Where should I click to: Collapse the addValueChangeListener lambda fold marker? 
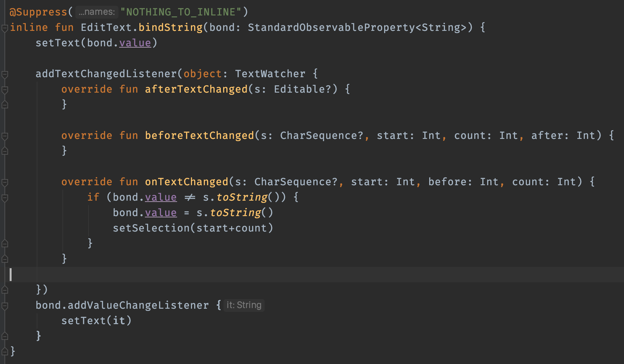(x=5, y=306)
